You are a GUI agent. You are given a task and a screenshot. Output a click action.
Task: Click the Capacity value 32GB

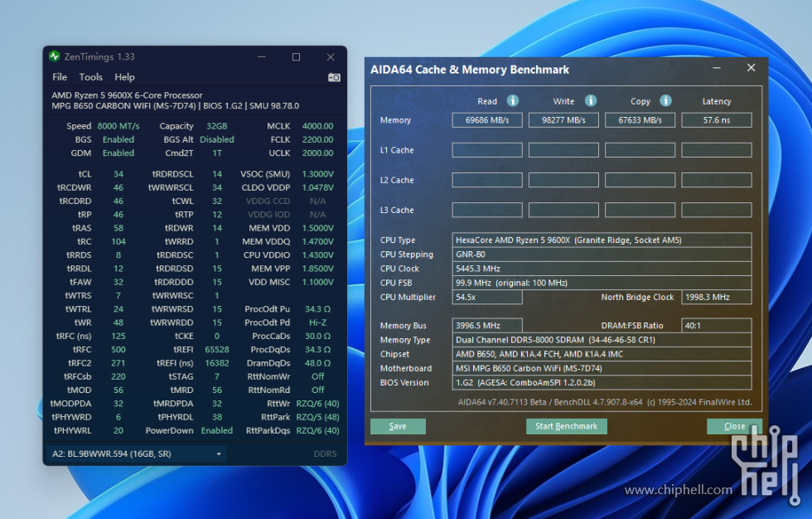[217, 126]
